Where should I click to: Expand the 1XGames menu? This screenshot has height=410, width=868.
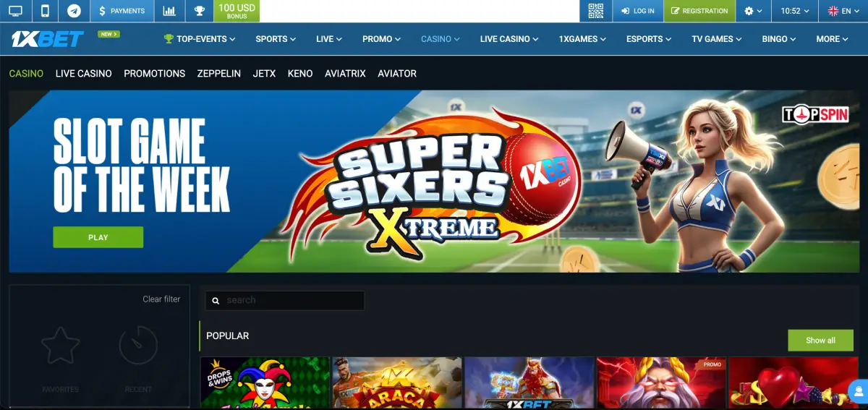[x=582, y=39]
